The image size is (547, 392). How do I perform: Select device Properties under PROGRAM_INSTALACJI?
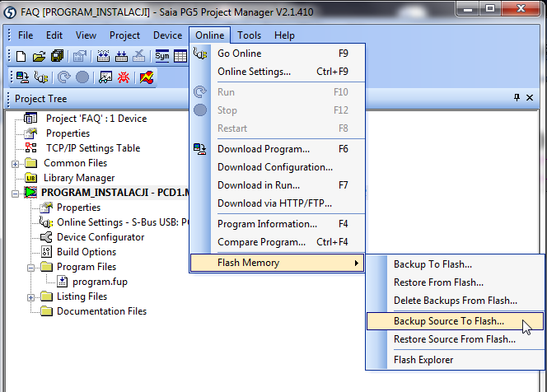point(78,208)
